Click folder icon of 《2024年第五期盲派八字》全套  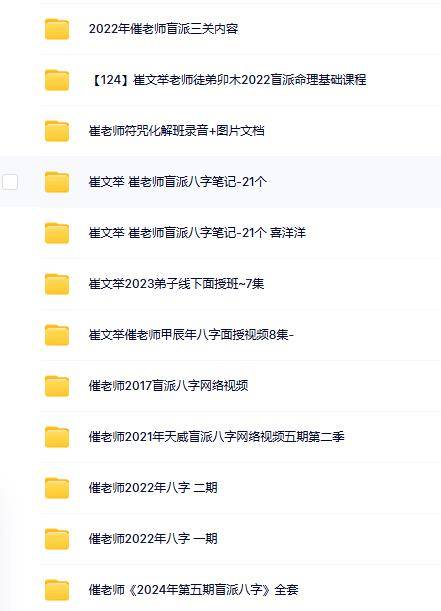click(x=57, y=590)
